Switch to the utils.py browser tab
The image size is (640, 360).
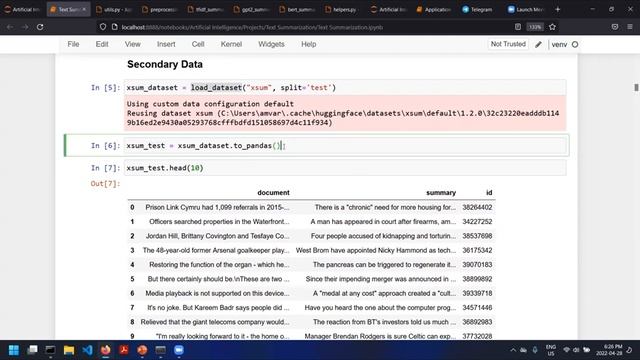114,9
